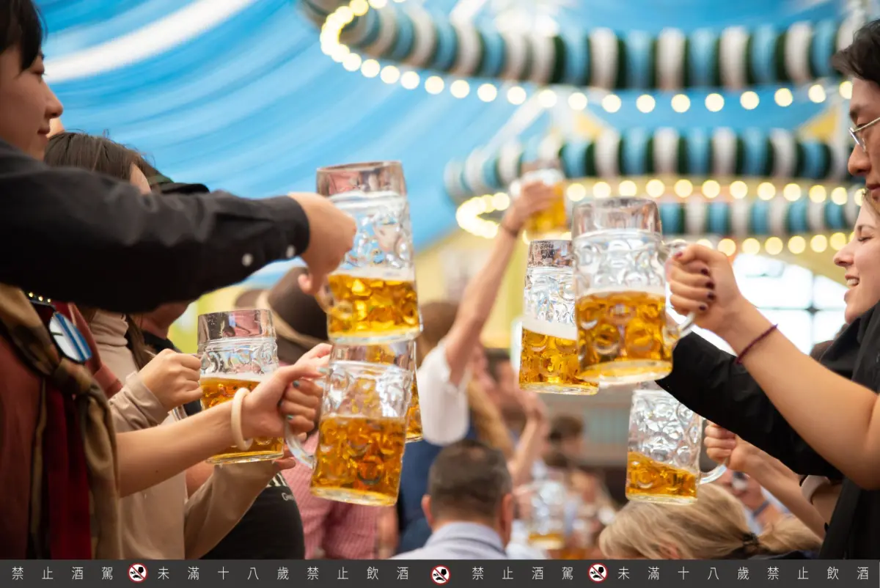Click the rightmost no-drunk-driving icon in banner

click(598, 573)
